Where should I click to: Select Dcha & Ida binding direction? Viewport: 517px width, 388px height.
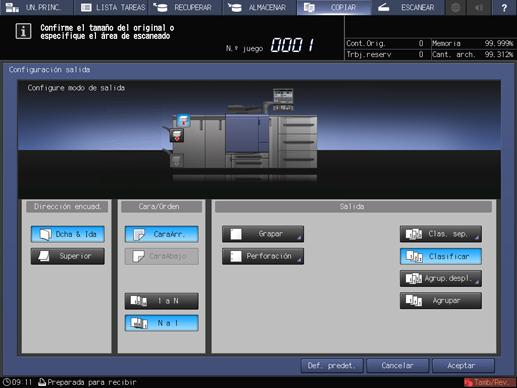coord(68,234)
